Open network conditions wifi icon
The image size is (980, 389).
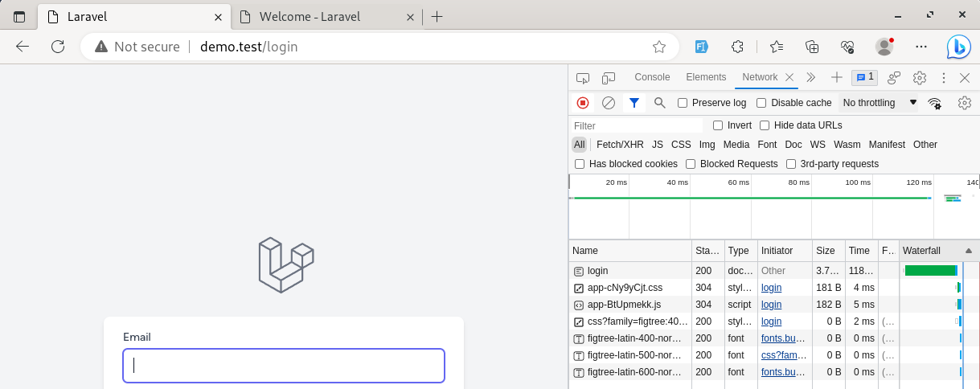tap(935, 103)
